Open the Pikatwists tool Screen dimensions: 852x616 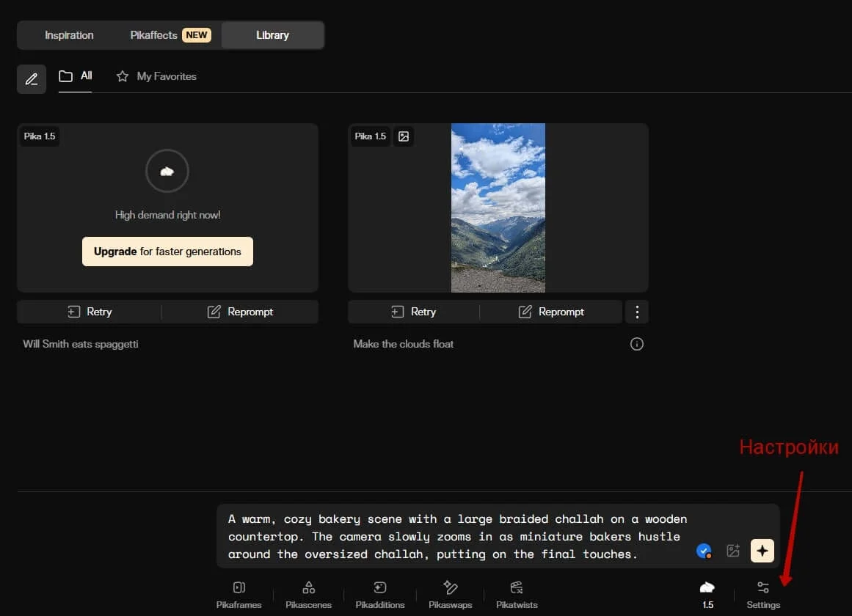[x=517, y=594]
